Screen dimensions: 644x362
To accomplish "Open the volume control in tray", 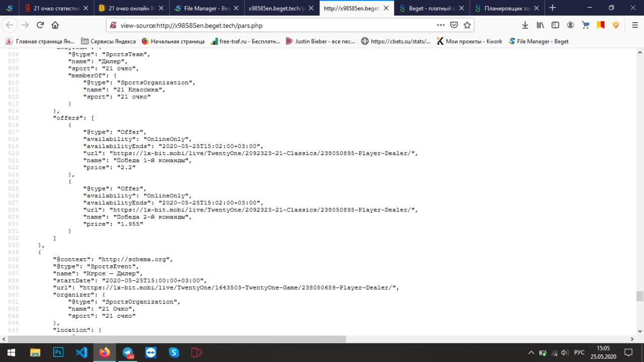I will click(565, 352).
